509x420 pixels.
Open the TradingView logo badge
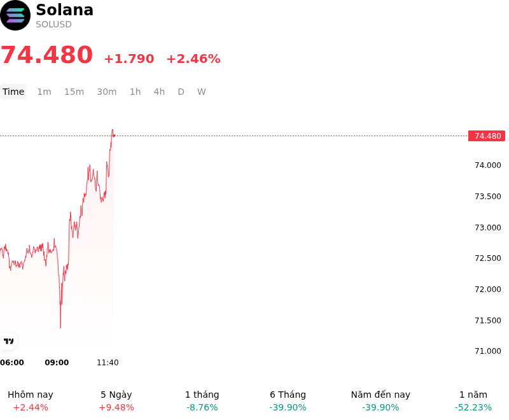[x=8, y=341]
